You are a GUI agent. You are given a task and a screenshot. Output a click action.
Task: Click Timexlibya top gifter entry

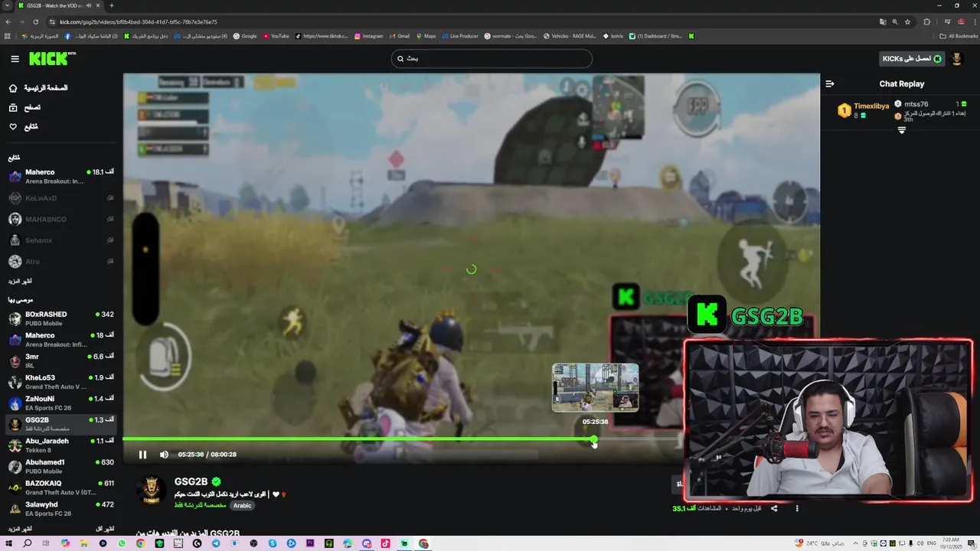pos(864,110)
